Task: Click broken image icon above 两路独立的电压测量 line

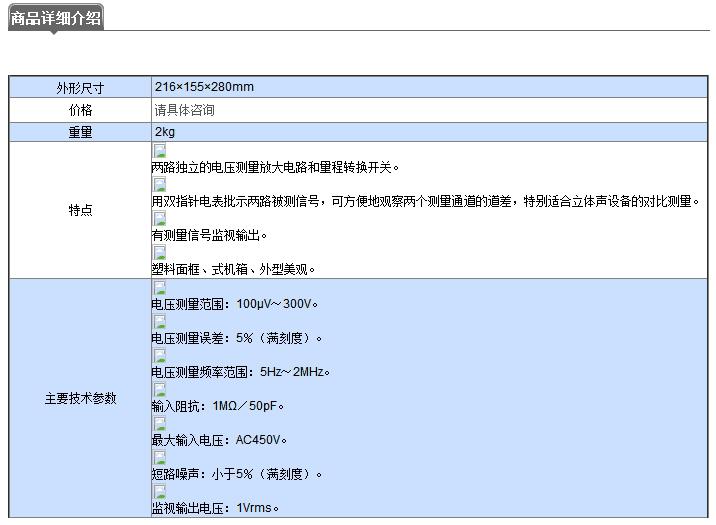Action: click(x=159, y=152)
